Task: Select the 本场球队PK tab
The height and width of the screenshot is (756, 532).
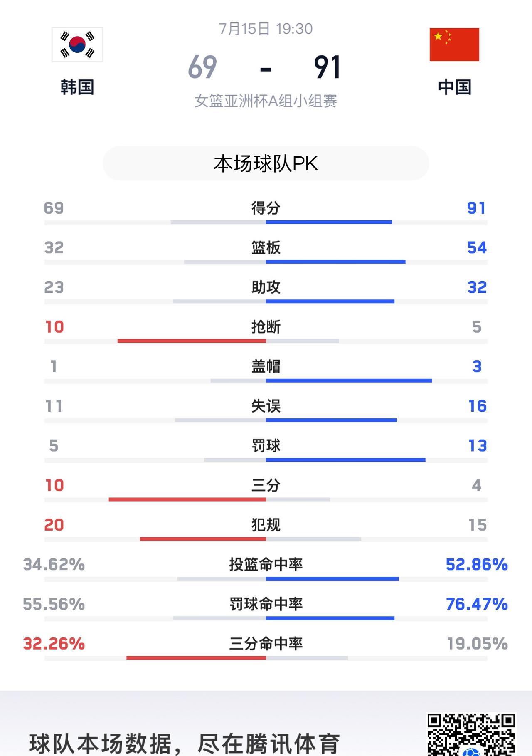Action: click(x=266, y=163)
